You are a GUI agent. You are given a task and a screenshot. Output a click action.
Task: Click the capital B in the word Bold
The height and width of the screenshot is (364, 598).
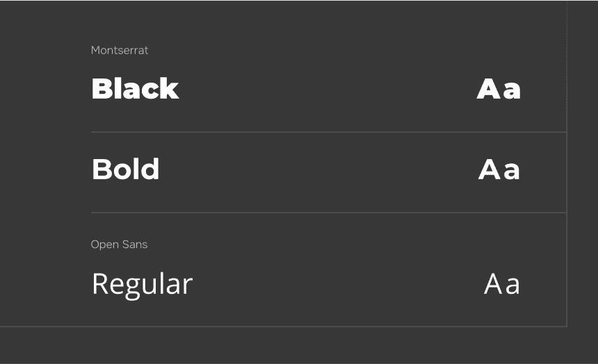click(x=101, y=169)
